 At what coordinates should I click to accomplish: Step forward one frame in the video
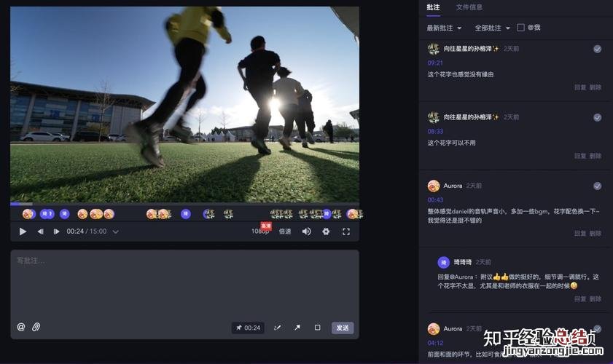pyautogui.click(x=56, y=232)
